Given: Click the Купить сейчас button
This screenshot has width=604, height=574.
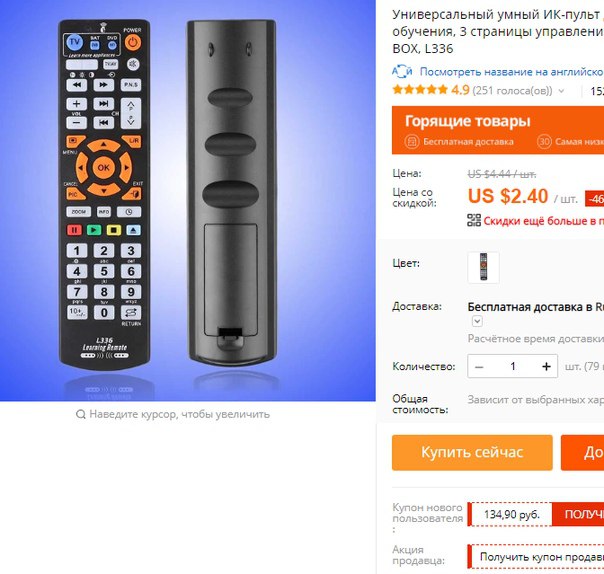Looking at the screenshot, I should (472, 452).
